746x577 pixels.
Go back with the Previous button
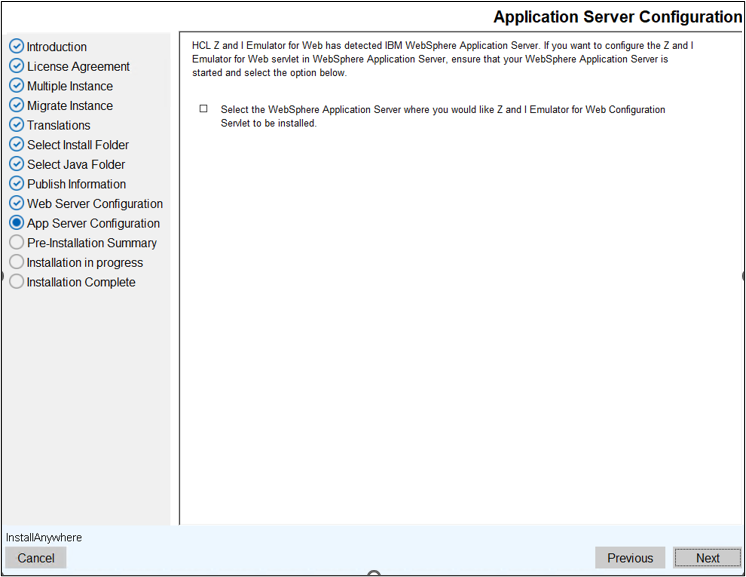(630, 558)
